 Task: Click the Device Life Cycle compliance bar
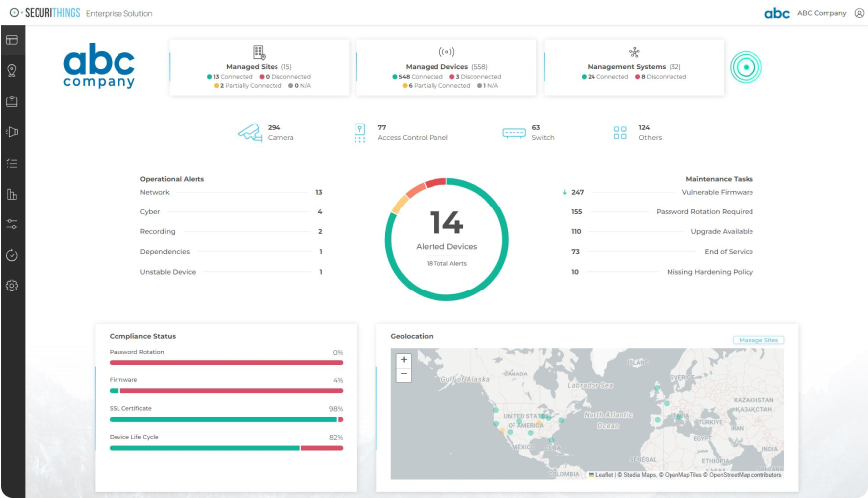point(226,448)
